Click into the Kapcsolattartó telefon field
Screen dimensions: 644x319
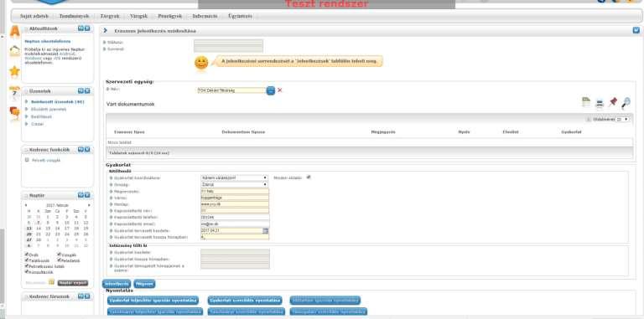point(235,218)
